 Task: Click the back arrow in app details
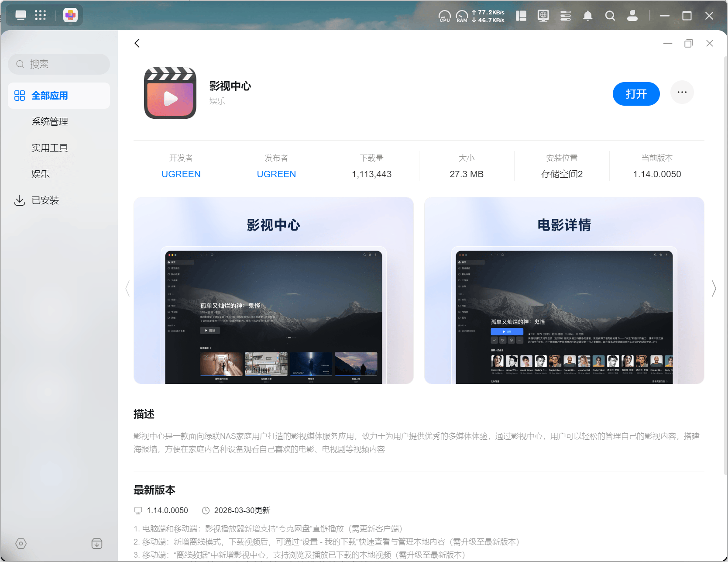pos(137,43)
